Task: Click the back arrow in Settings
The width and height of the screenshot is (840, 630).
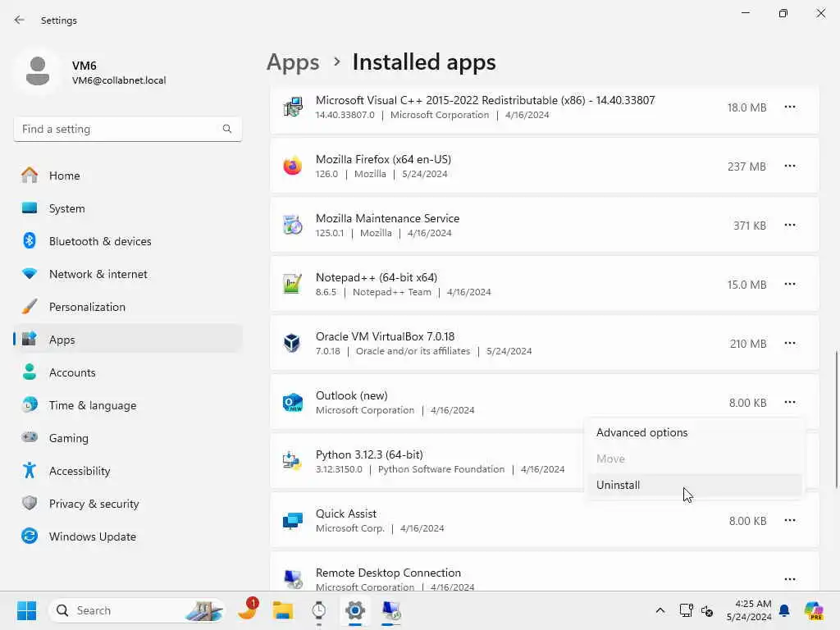Action: [x=20, y=20]
